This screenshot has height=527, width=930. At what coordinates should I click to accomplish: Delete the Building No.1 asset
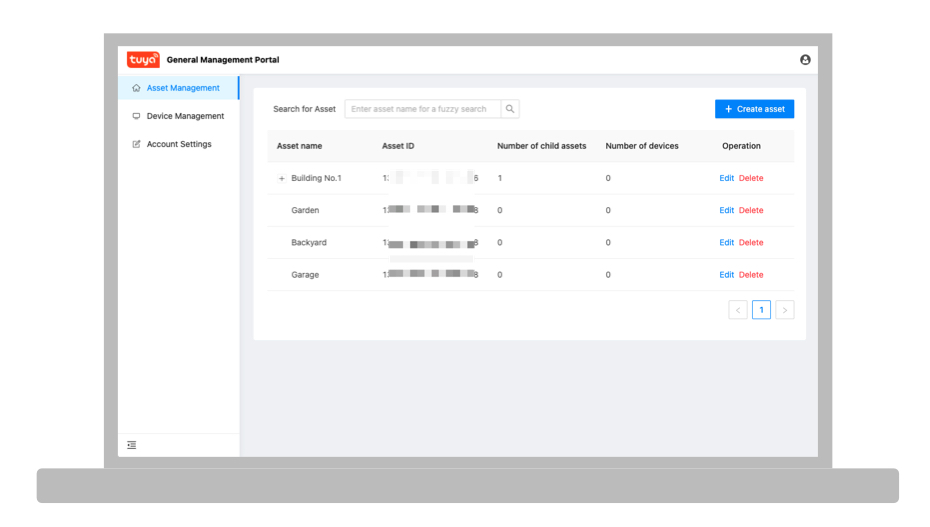(x=751, y=178)
